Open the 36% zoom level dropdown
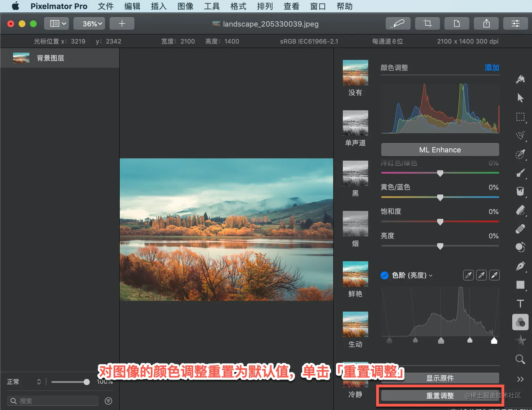 click(89, 24)
